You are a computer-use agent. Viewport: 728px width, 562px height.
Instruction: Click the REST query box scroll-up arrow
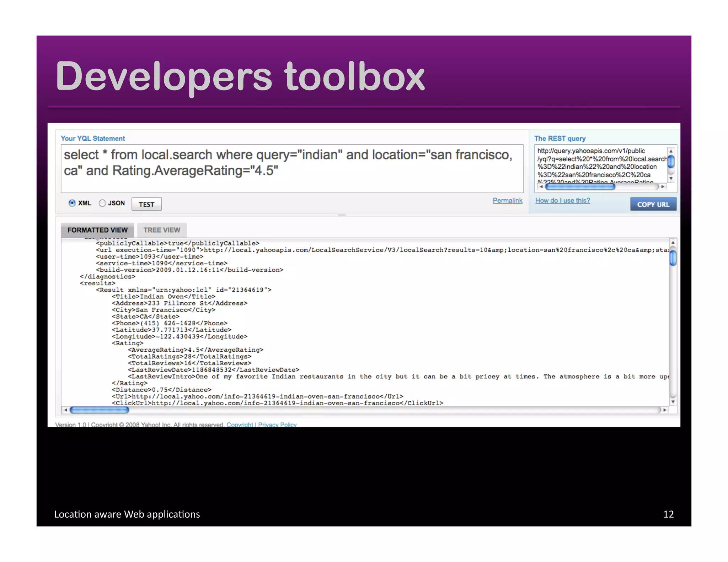671,151
